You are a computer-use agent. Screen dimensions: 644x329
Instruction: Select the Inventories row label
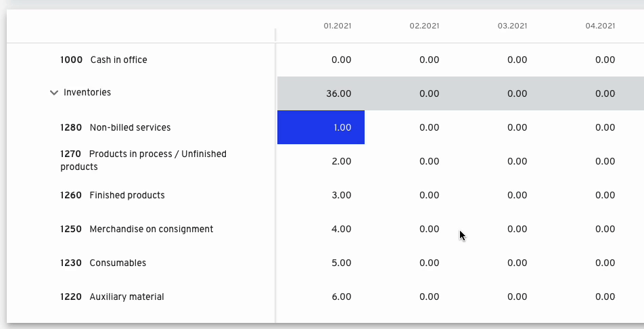(x=87, y=92)
